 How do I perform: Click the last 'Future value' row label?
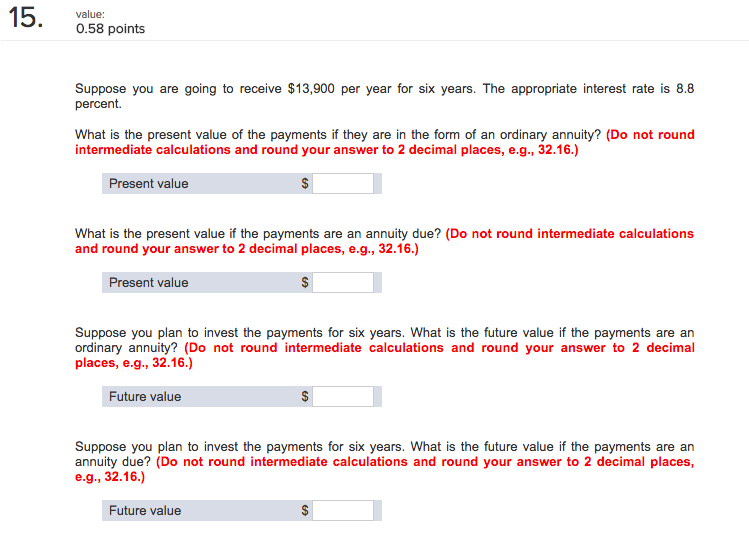click(145, 510)
